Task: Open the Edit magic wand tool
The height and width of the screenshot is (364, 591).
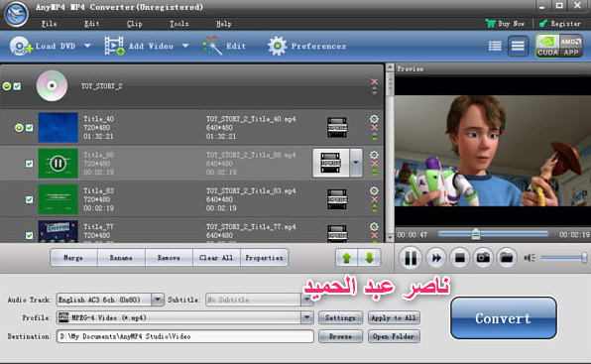Action: tap(212, 46)
